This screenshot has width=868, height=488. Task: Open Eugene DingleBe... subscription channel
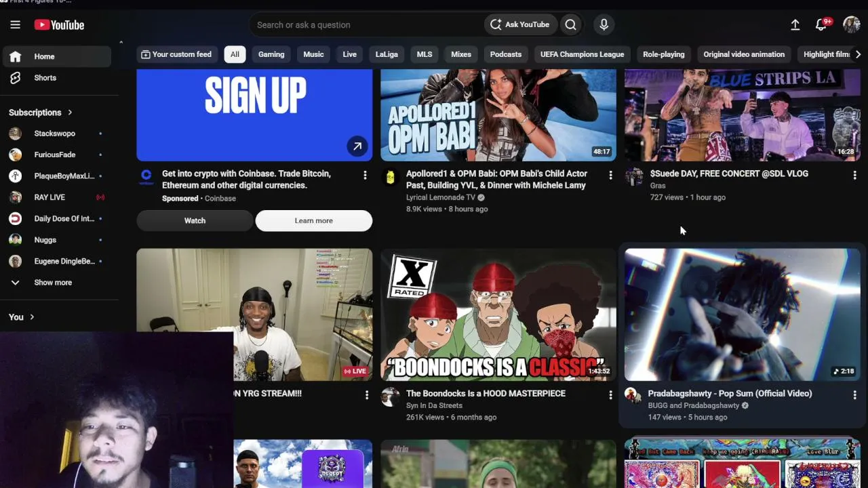56,261
